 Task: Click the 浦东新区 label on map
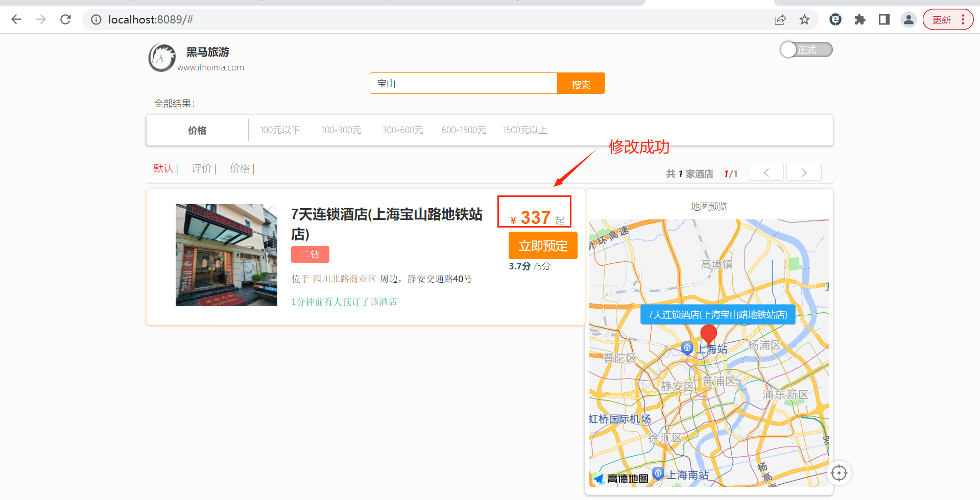[785, 394]
